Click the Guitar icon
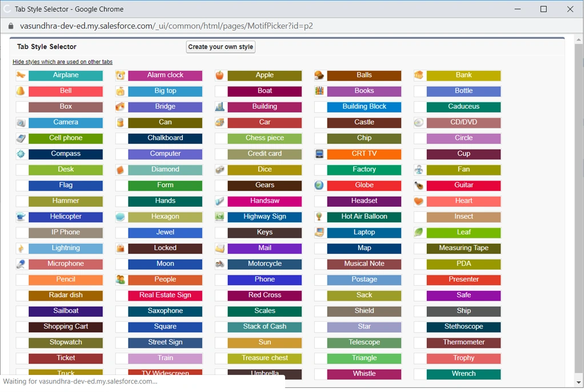The image size is (585, 392). click(419, 186)
